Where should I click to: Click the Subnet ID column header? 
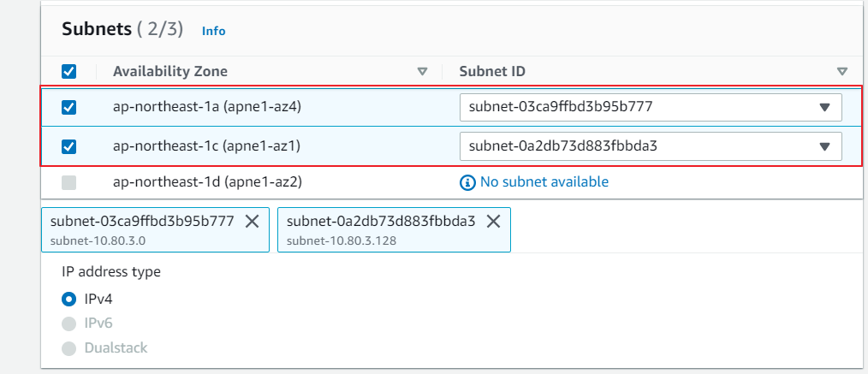pyautogui.click(x=492, y=72)
